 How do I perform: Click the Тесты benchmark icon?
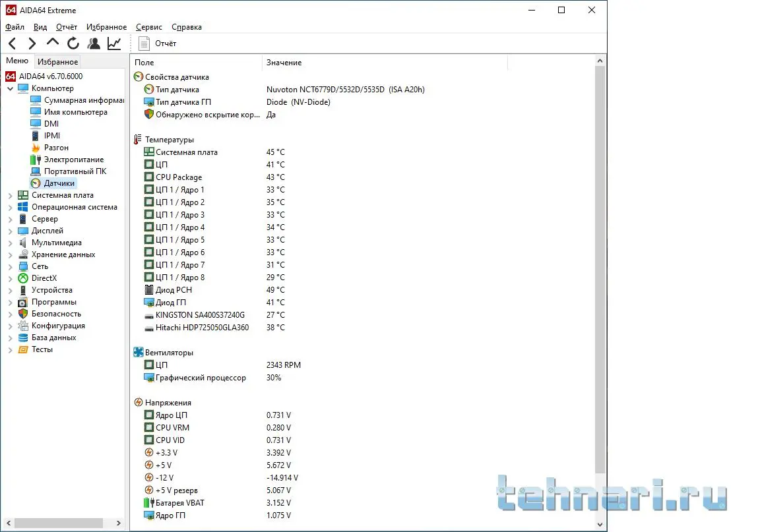click(x=23, y=349)
